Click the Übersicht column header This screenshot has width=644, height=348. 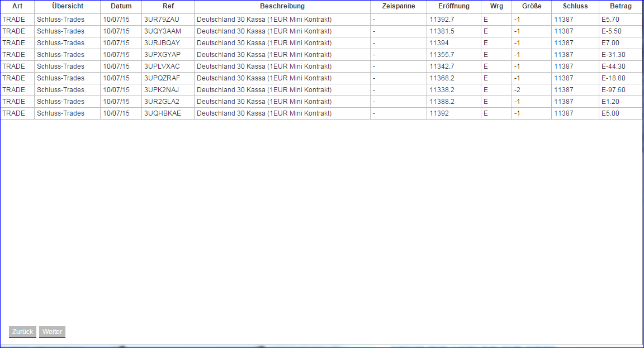pos(67,6)
